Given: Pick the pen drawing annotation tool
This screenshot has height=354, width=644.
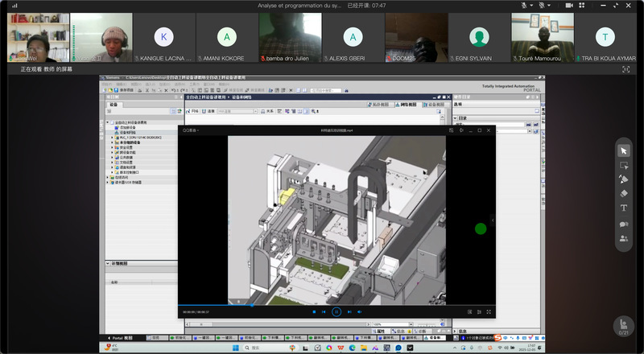Looking at the screenshot, I should click(624, 179).
